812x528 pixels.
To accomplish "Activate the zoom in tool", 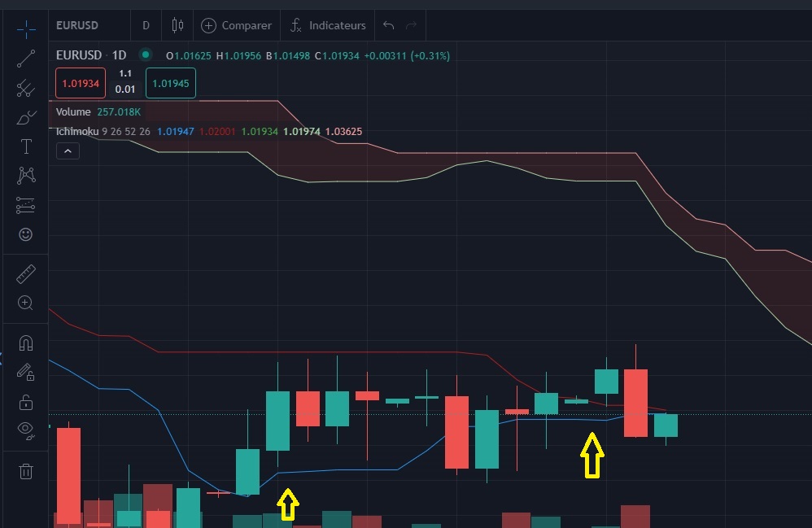I will [25, 303].
